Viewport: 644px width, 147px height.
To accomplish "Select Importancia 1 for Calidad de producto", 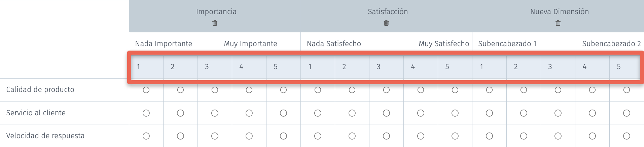I will [x=146, y=90].
